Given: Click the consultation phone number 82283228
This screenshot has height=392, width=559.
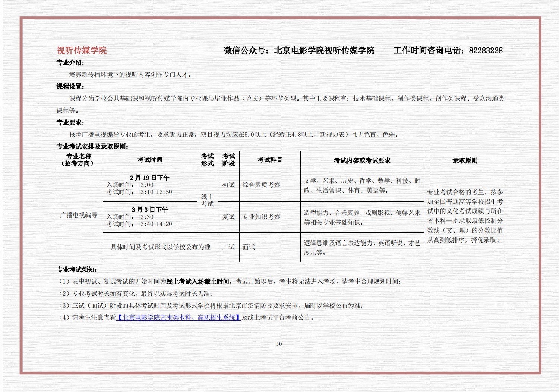Looking at the screenshot, I should tap(486, 51).
